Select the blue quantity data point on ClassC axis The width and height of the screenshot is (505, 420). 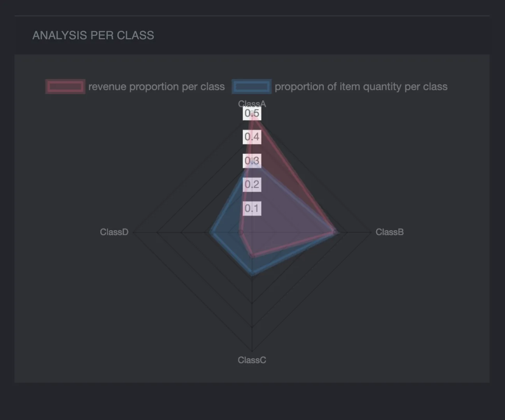[x=252, y=274]
